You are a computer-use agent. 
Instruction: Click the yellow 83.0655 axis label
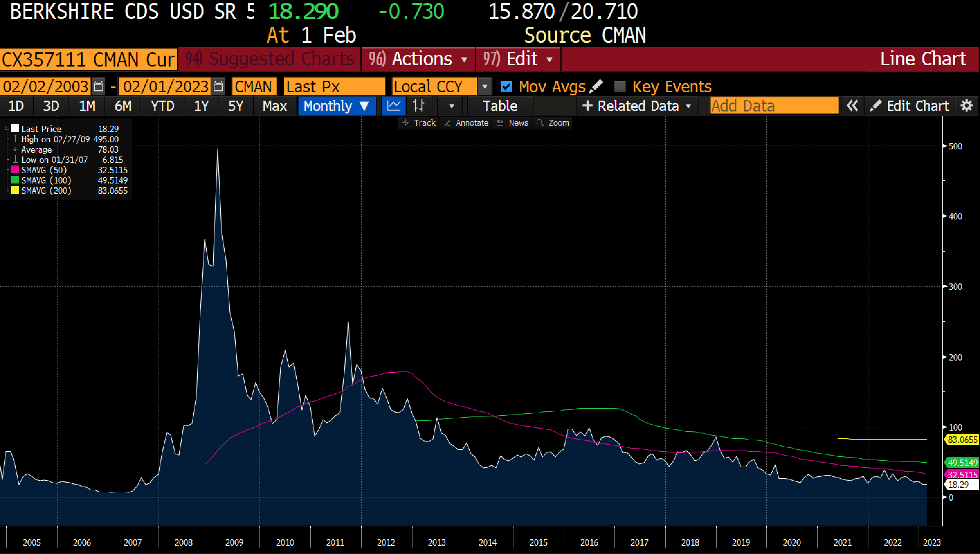[x=961, y=440]
